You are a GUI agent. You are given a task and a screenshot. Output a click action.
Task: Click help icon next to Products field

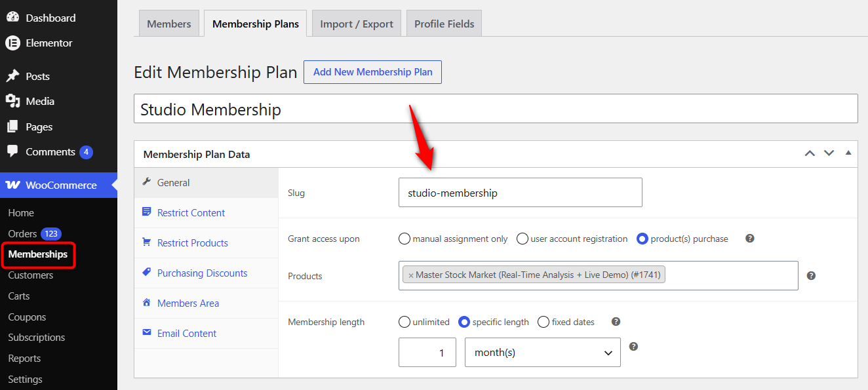(x=811, y=276)
